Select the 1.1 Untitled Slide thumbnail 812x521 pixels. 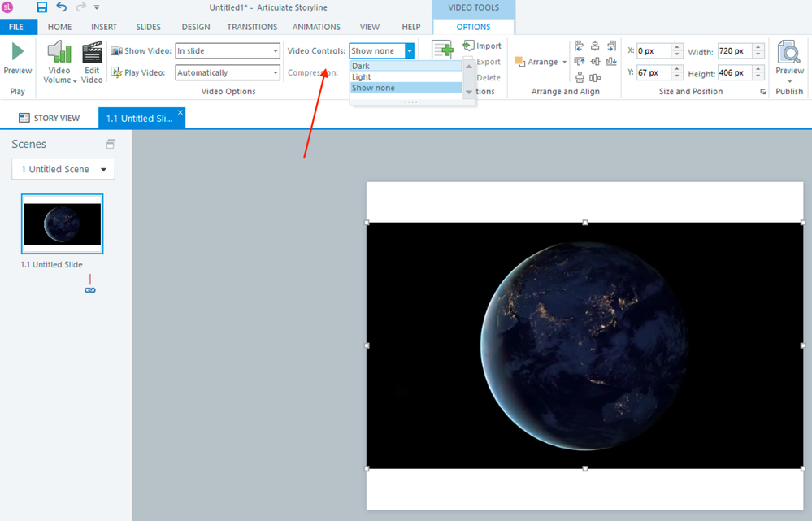coord(62,224)
